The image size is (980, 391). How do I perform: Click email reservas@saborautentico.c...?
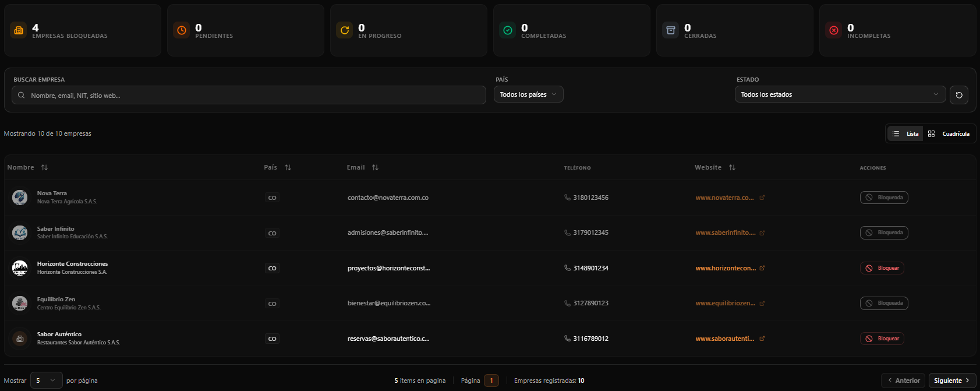[388, 339]
